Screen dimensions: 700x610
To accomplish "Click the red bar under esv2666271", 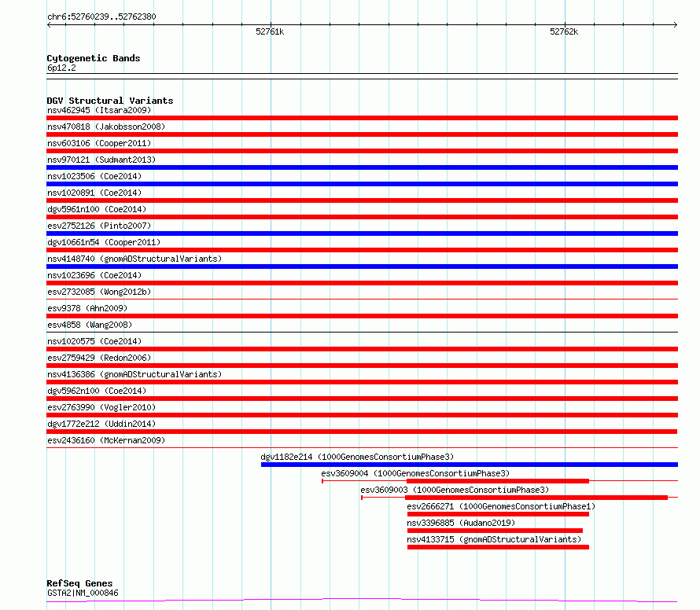I will pyautogui.click(x=498, y=514).
